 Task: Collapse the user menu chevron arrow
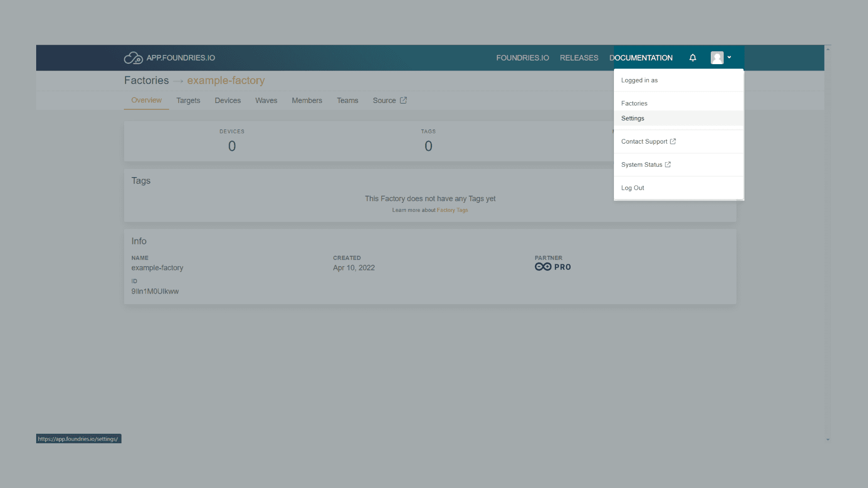point(729,57)
